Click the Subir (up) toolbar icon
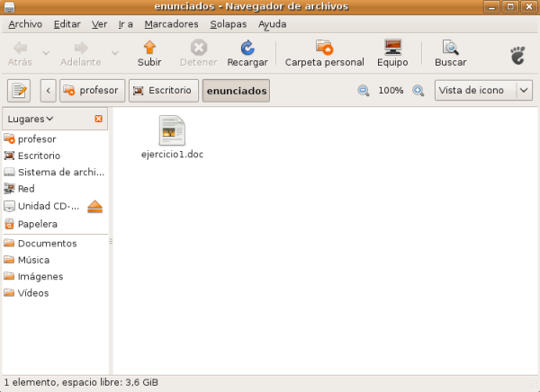 pos(149,53)
